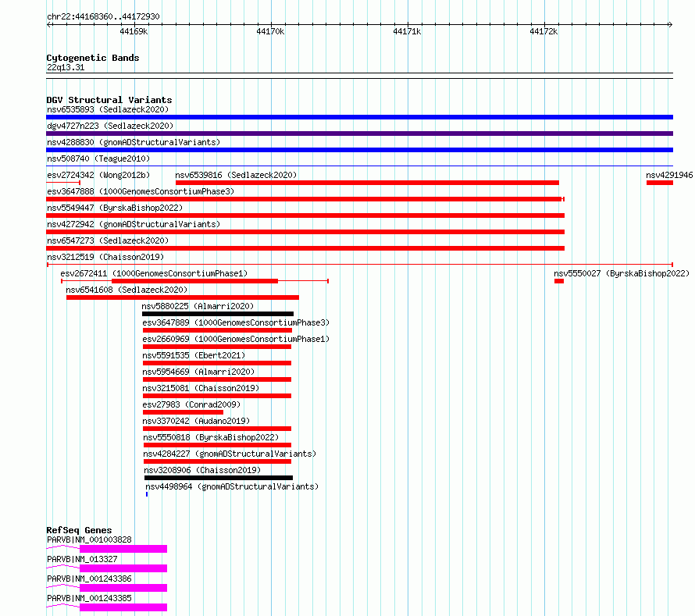Open nsv5954669 (Almarri2020) label
This screenshot has width=695, height=616.
pyautogui.click(x=198, y=372)
